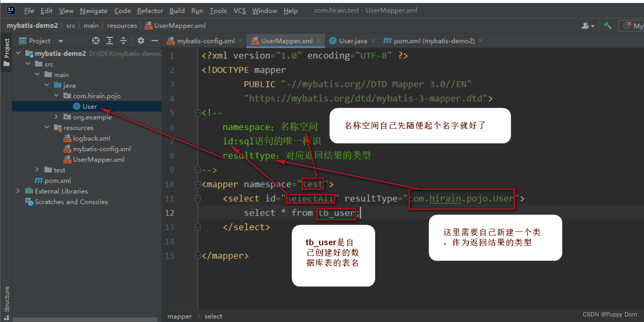
Task: Click the Collapse All icon in Project panel
Action: coord(123,41)
